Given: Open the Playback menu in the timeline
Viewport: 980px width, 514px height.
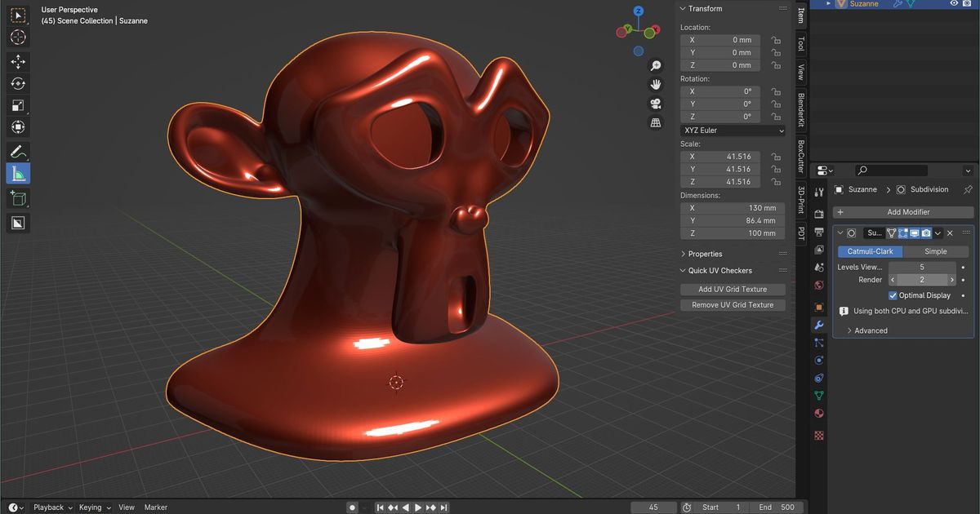Looking at the screenshot, I should [49, 507].
